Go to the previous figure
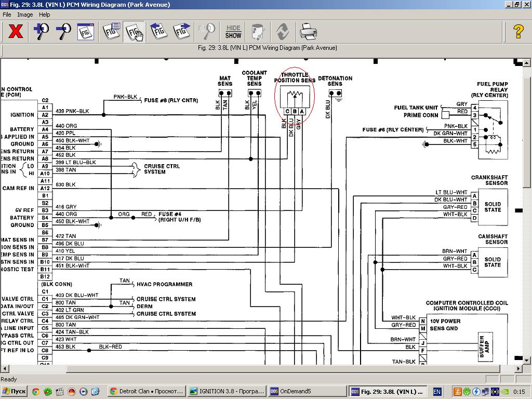The width and height of the screenshot is (532, 399). click(158, 32)
